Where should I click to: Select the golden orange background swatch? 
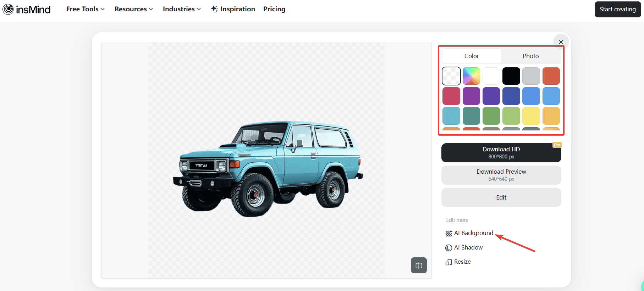tap(551, 116)
